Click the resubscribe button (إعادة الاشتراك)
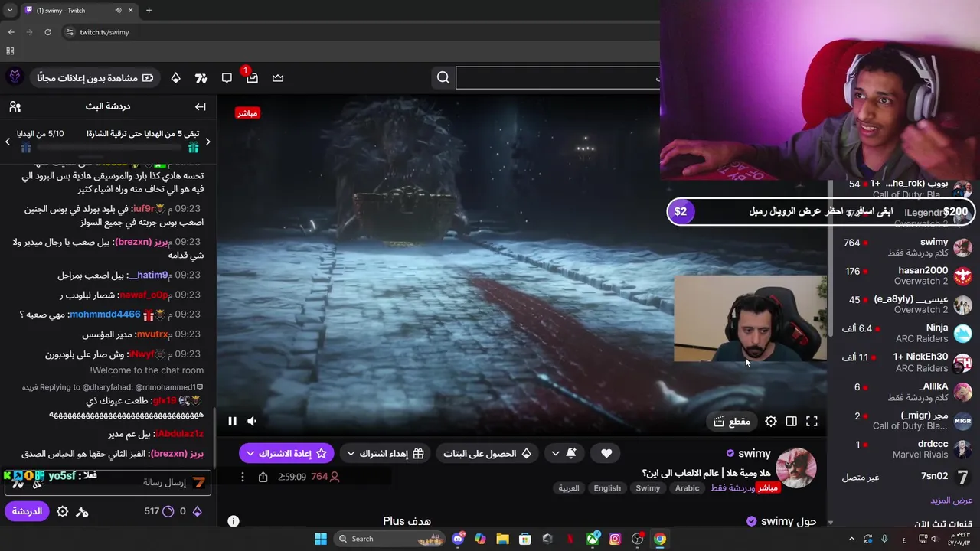This screenshot has width=980, height=551. click(x=286, y=453)
